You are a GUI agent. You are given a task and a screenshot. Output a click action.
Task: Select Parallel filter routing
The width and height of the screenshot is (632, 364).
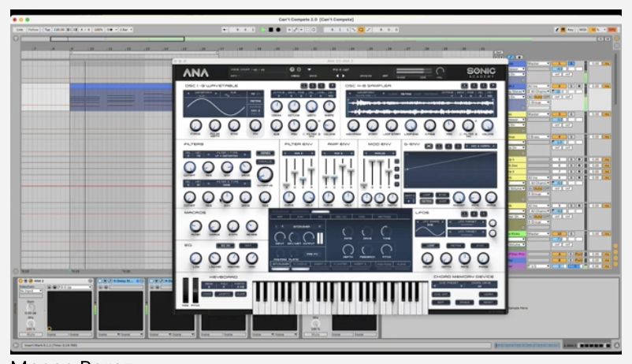[266, 162]
